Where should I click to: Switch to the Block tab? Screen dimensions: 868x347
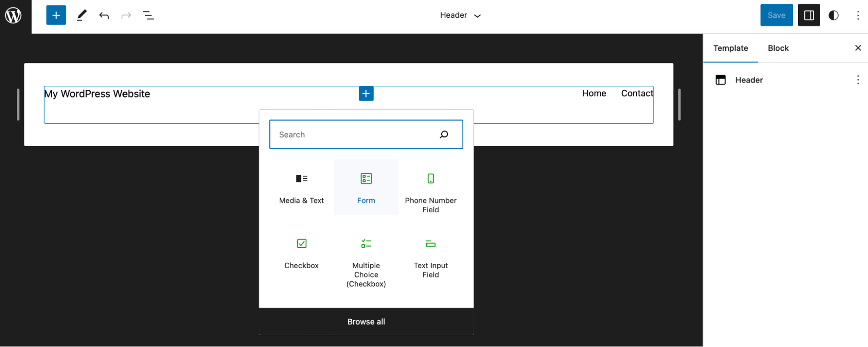(778, 48)
